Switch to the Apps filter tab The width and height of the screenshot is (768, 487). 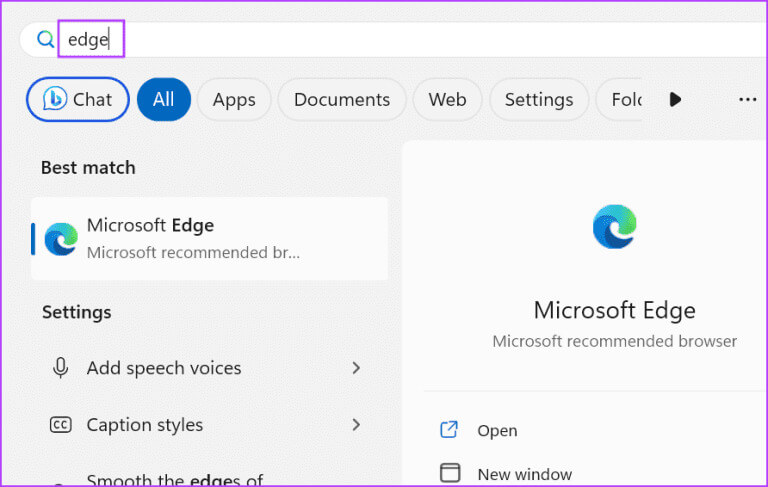(x=234, y=99)
